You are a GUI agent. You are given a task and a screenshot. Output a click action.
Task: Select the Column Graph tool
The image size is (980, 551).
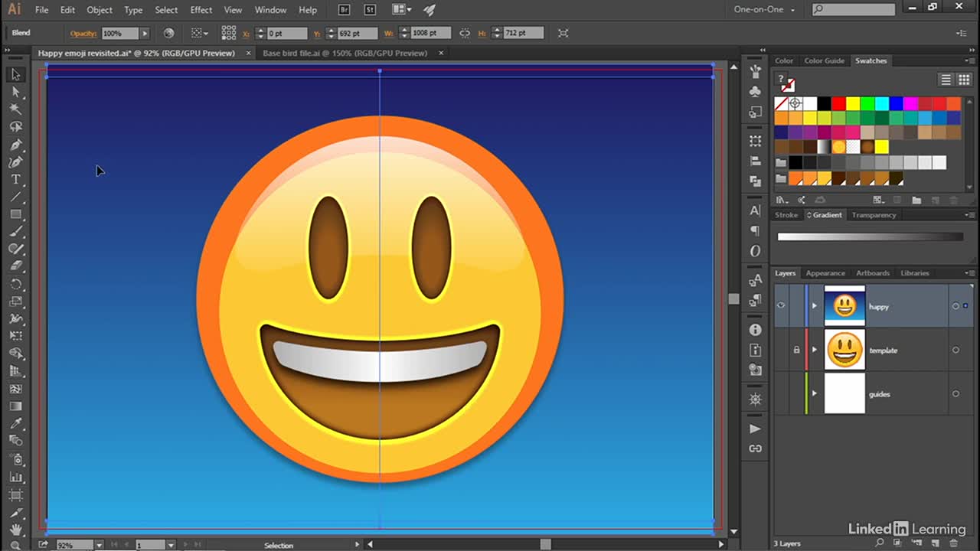(15, 477)
